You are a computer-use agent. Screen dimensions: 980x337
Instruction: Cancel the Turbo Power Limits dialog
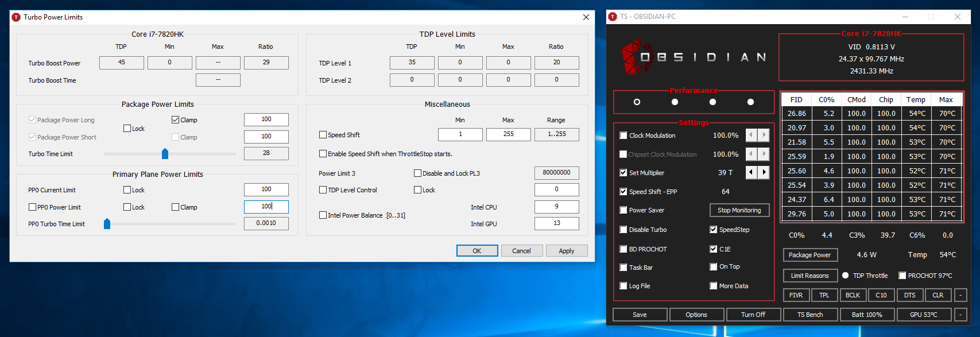(521, 251)
